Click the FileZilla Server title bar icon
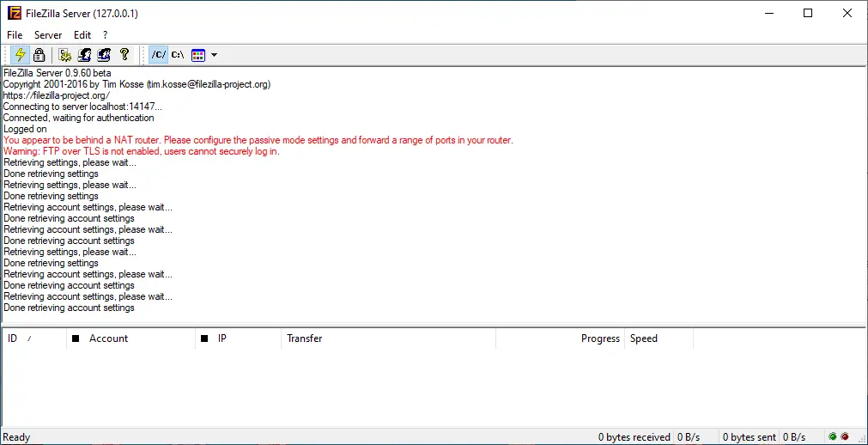868x445 pixels. tap(14, 13)
